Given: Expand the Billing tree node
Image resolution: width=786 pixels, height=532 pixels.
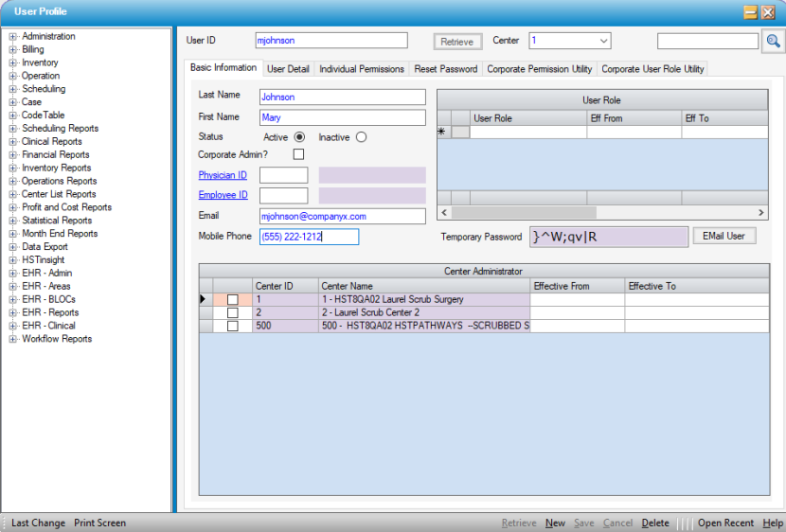Looking at the screenshot, I should [13, 49].
